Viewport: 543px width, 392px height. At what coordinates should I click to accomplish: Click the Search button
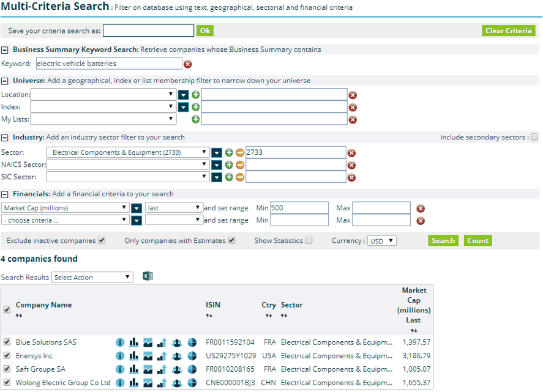point(443,240)
